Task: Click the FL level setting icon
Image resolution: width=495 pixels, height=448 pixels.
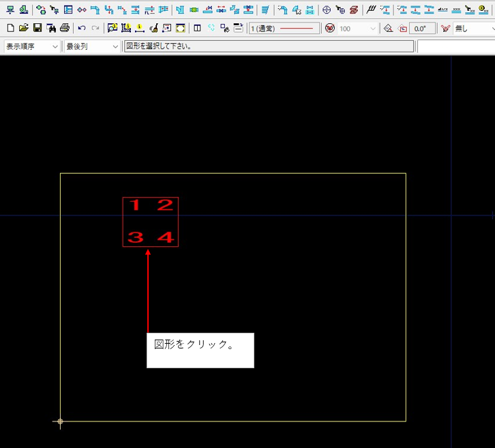Action: point(149,10)
